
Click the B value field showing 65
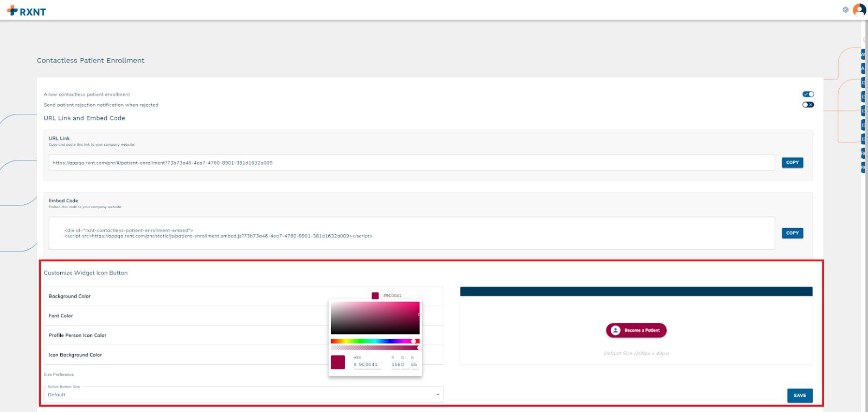[x=414, y=364]
